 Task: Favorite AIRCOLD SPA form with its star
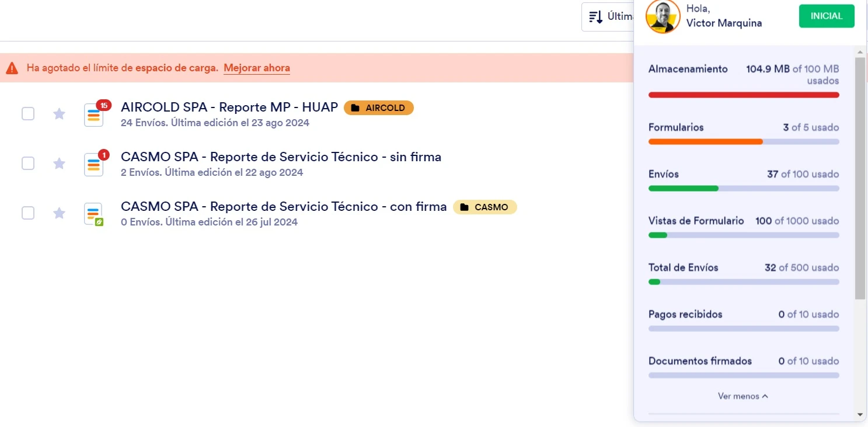[58, 113]
